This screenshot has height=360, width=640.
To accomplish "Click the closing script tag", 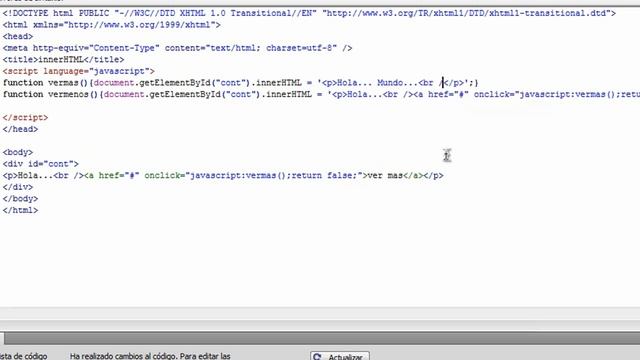I will pyautogui.click(x=25, y=118).
